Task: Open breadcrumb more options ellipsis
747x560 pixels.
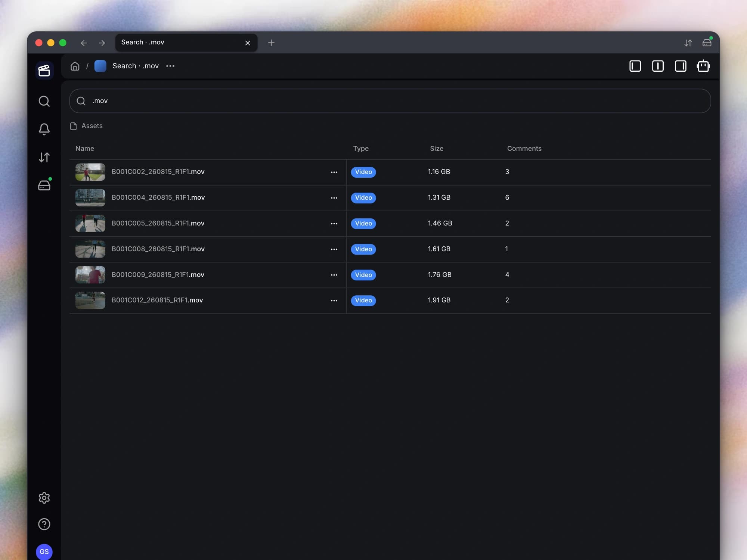Action: coord(170,66)
